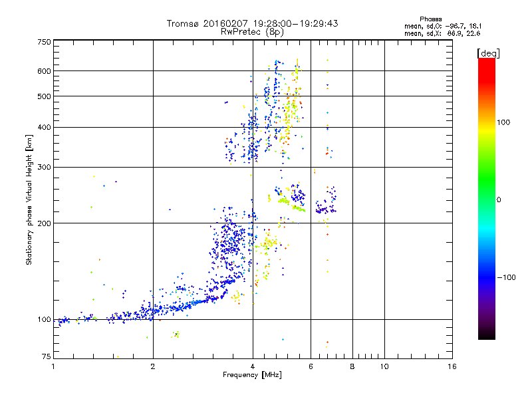Click the x-axis tick label '6'
Image resolution: width=532 pixels, height=399 pixels.
(311, 366)
